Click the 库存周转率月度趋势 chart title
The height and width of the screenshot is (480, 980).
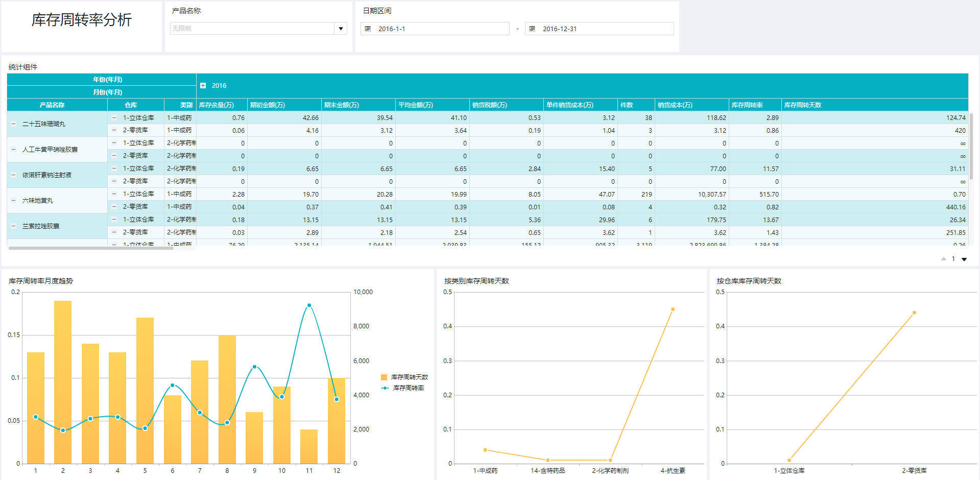click(41, 281)
